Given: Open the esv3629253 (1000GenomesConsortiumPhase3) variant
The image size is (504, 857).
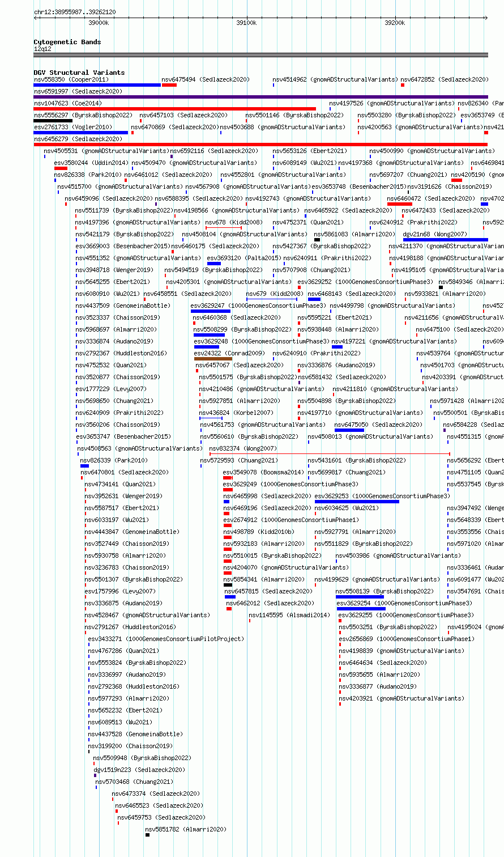Looking at the screenshot, I should point(382,497).
